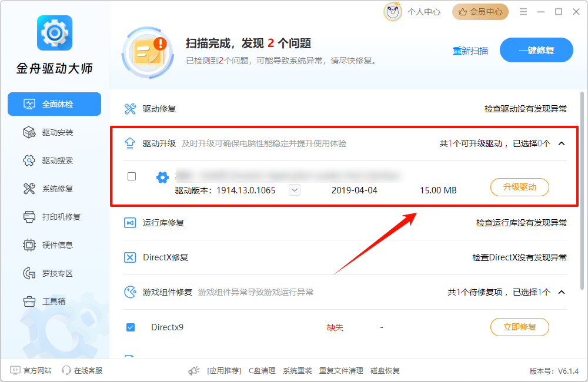Viewport: 588px width, 382px height.
Task: Collapse the 驱动升级 section
Action: [561, 143]
